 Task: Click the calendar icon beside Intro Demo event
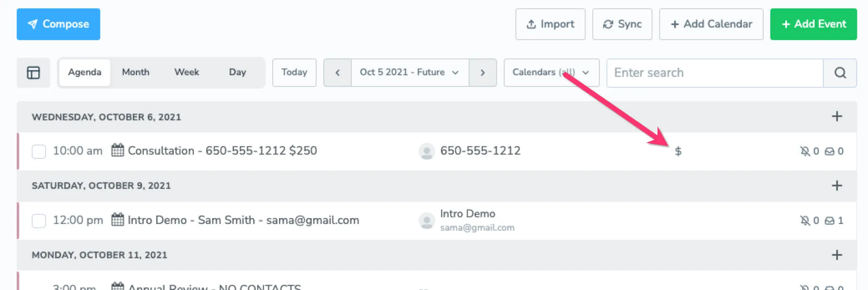[118, 220]
